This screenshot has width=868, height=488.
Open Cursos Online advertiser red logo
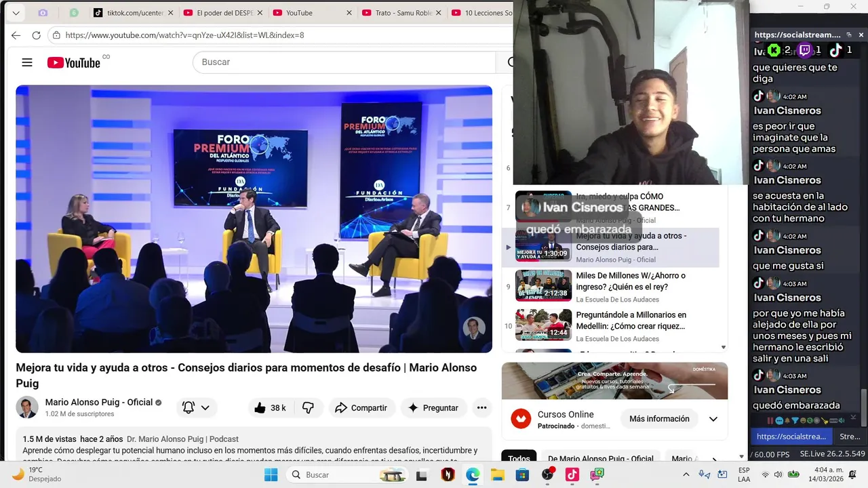tap(521, 419)
